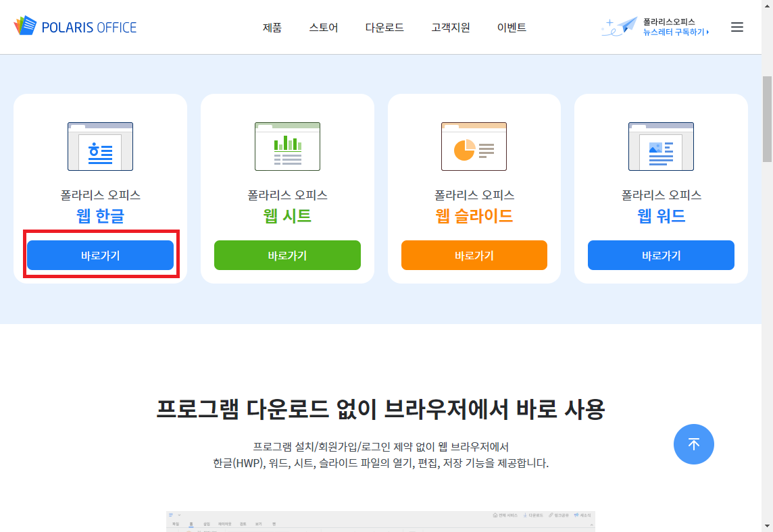The image size is (773, 532).
Task: Click the Polaris Office logo icon
Action: [x=26, y=26]
